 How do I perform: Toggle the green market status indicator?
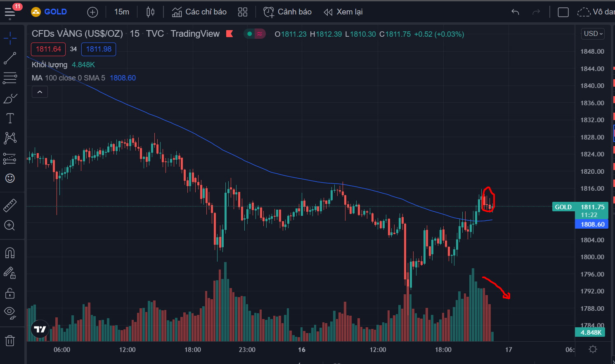(x=250, y=34)
